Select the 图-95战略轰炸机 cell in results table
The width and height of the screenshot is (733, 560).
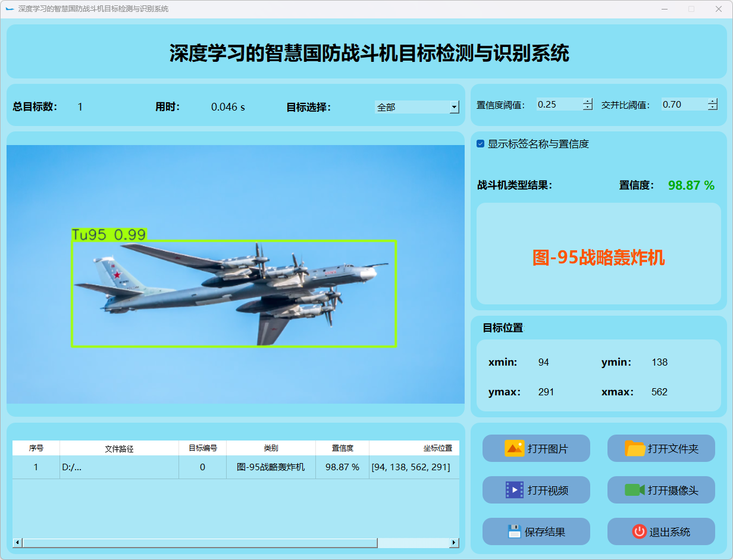point(271,467)
